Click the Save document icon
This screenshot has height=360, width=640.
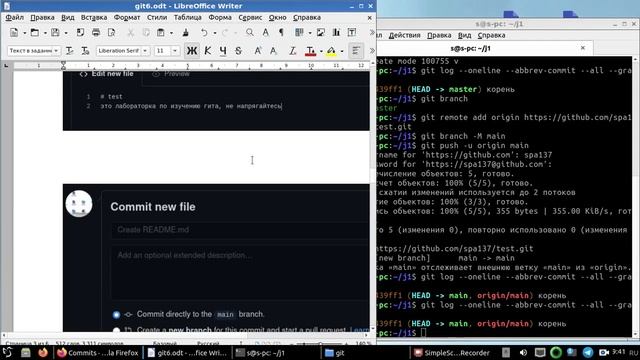point(55,33)
